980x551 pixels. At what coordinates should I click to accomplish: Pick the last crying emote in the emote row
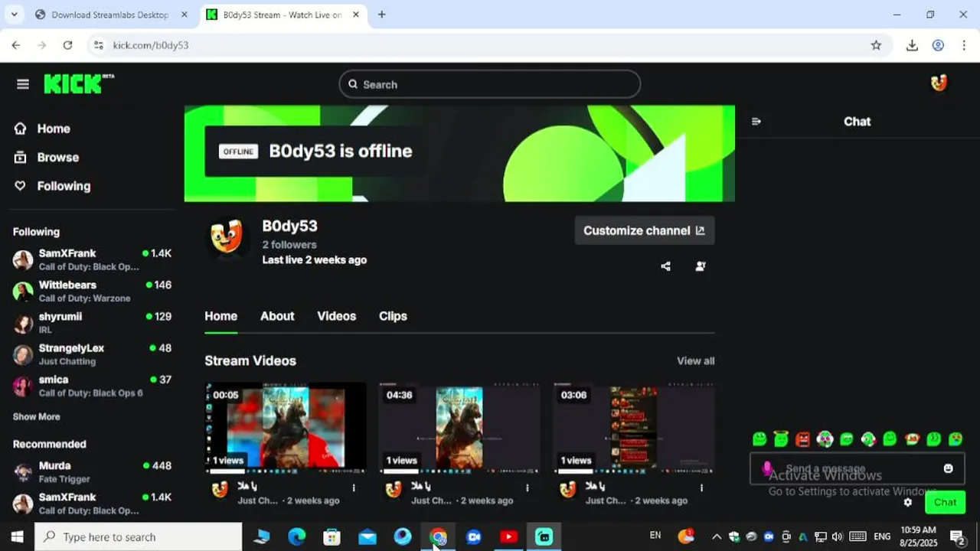click(955, 439)
